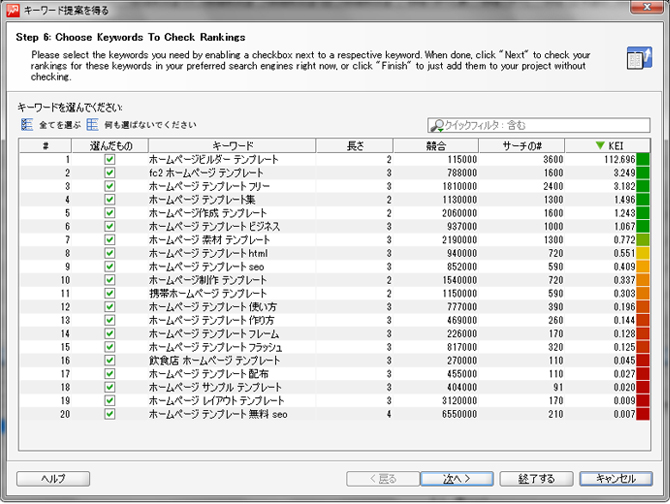Click the app icon in title bar

pyautogui.click(x=13, y=10)
